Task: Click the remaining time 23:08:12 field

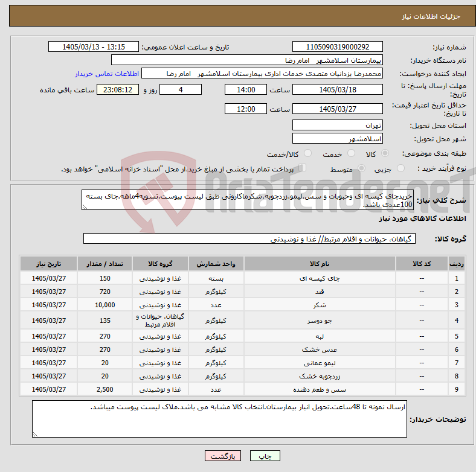Action: pyautogui.click(x=118, y=90)
